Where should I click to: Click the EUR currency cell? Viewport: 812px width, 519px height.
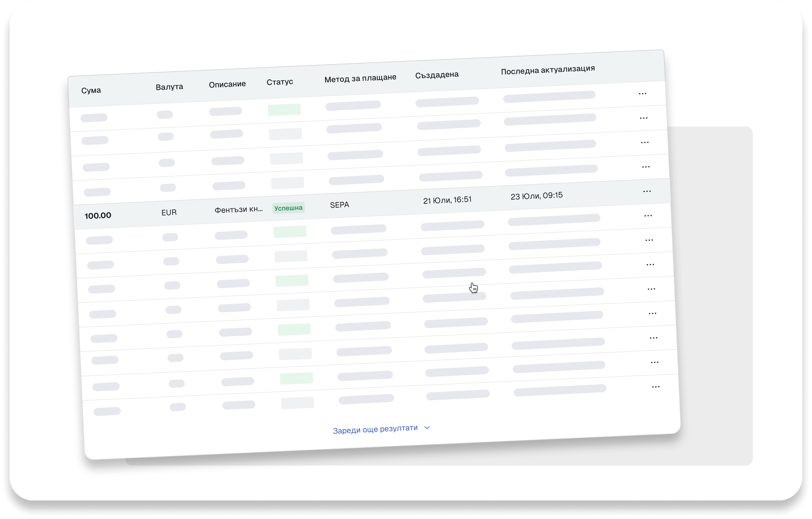(169, 212)
